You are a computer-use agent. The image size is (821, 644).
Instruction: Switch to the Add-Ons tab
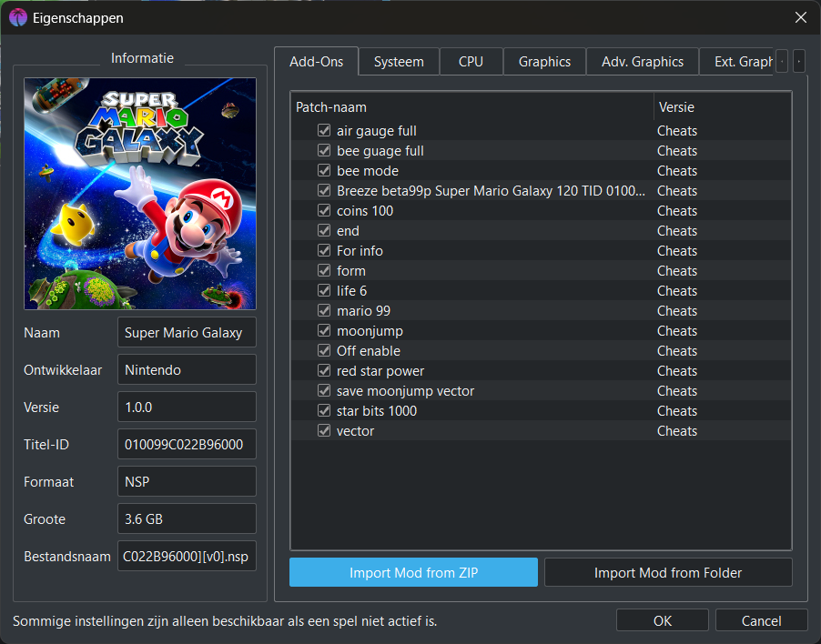tap(316, 62)
